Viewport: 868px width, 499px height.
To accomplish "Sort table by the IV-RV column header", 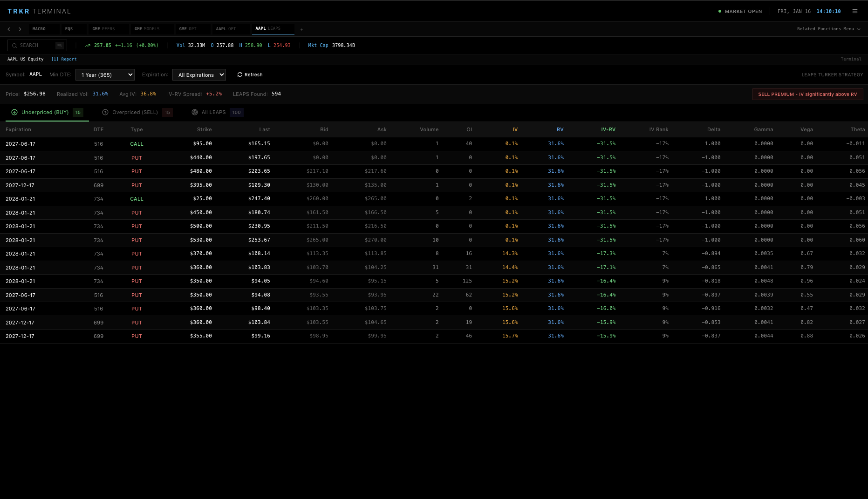I will [608, 129].
